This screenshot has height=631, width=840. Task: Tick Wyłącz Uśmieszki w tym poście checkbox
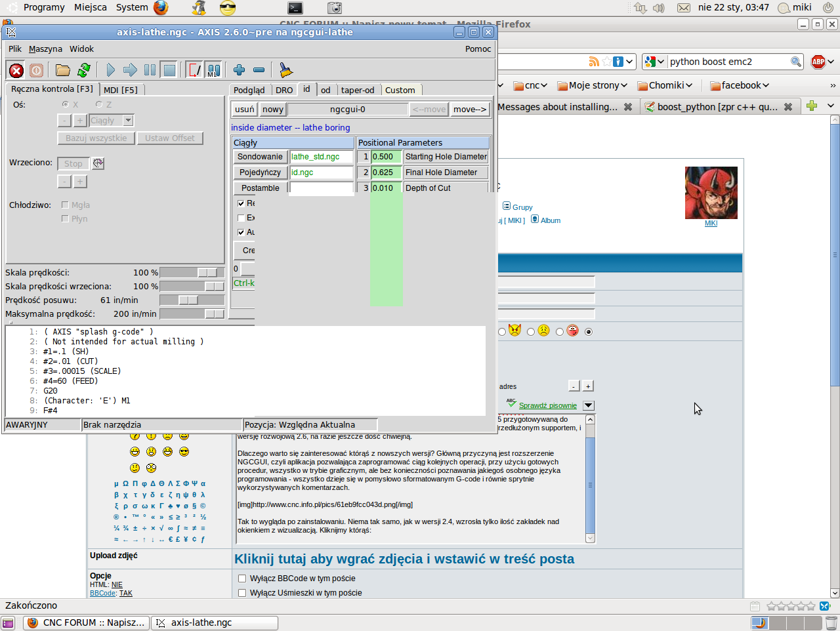[241, 593]
